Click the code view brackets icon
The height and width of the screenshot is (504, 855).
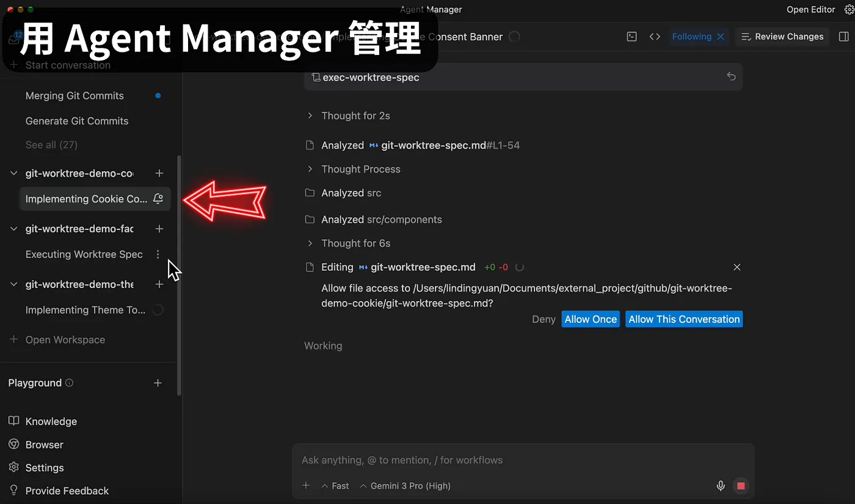[x=655, y=37]
